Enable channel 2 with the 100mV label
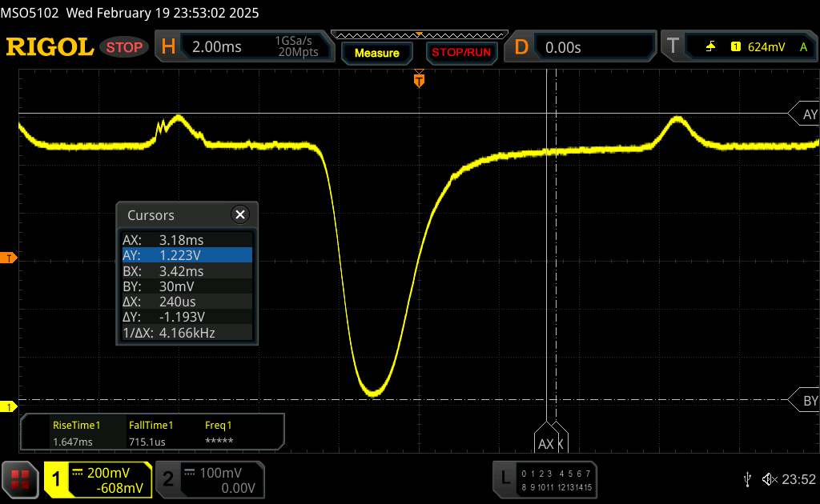The height and width of the screenshot is (504, 820). tap(208, 479)
